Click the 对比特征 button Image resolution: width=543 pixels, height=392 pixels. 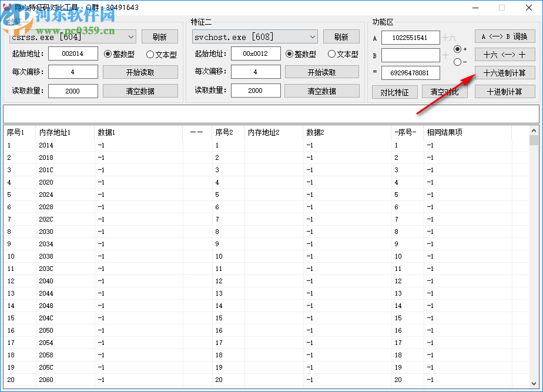(x=395, y=92)
